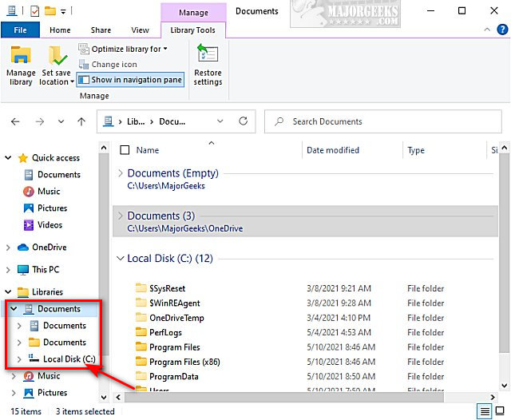Switch to the View ribbon tab
This screenshot has width=511, height=420.
click(x=140, y=30)
